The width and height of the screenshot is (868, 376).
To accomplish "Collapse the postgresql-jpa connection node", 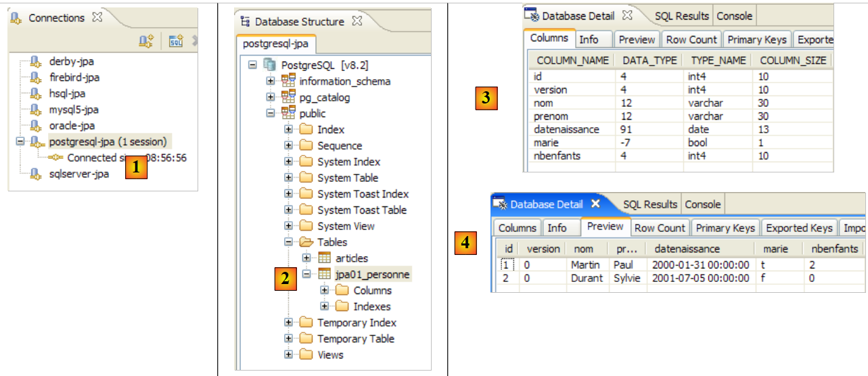I will point(20,142).
